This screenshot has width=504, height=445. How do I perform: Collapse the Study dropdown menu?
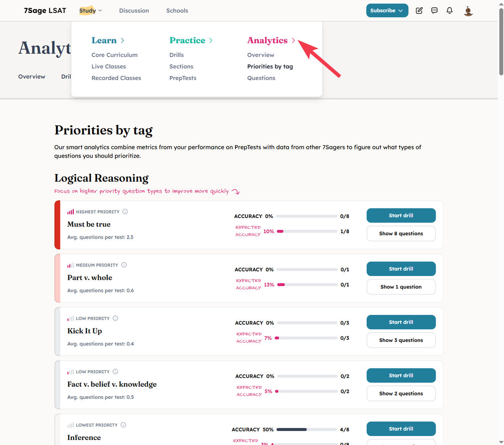(x=91, y=10)
